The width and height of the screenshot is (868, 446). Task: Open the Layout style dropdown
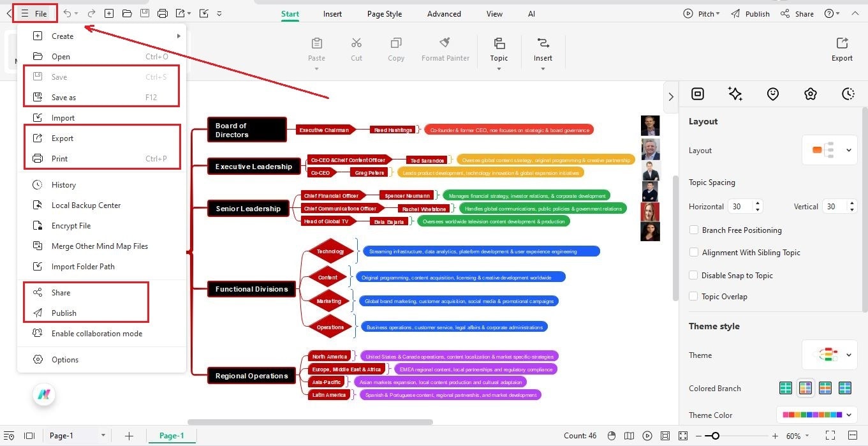[x=829, y=150]
